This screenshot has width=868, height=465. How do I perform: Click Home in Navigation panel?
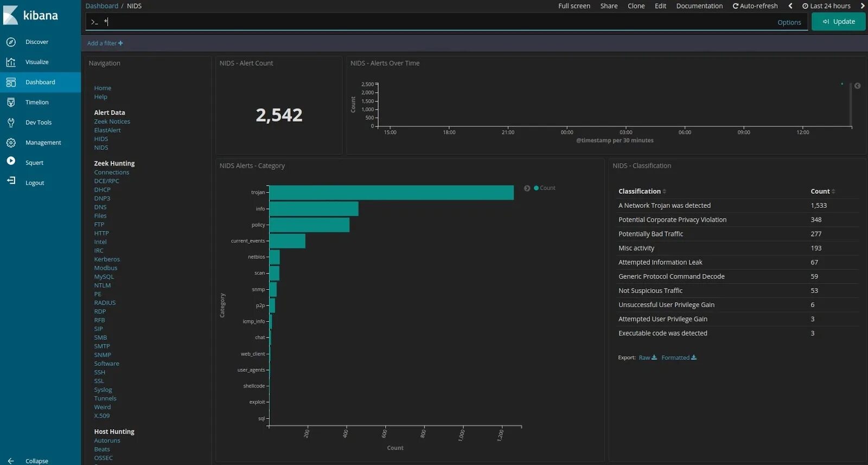click(103, 88)
